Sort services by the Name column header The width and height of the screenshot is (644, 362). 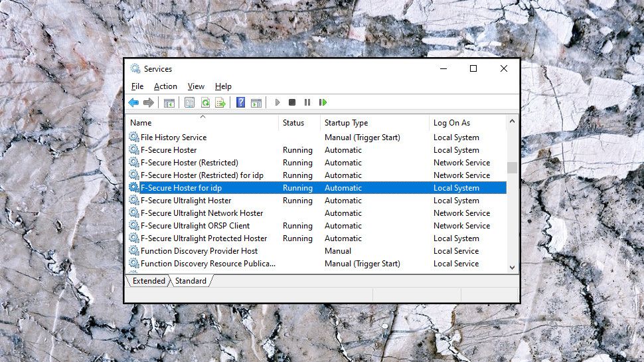point(141,123)
